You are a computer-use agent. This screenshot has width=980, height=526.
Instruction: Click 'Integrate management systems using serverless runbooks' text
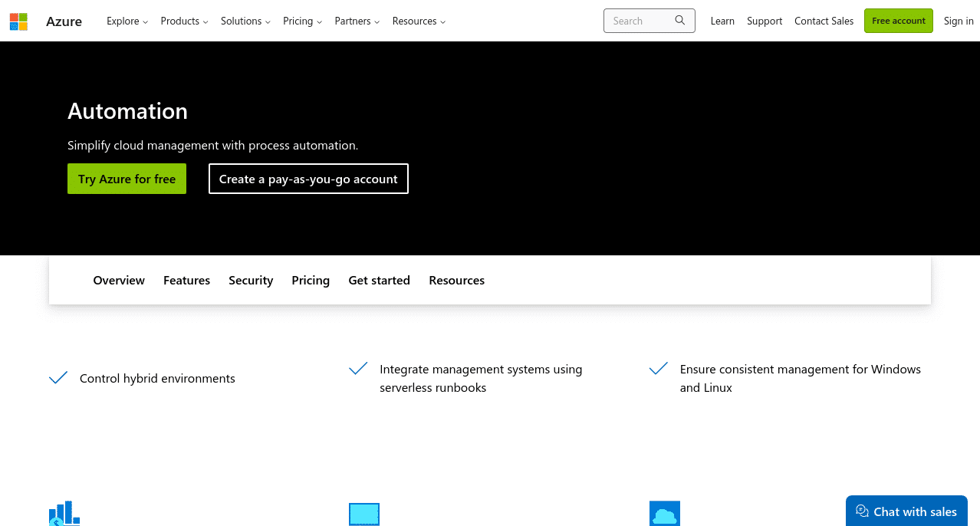tap(481, 379)
